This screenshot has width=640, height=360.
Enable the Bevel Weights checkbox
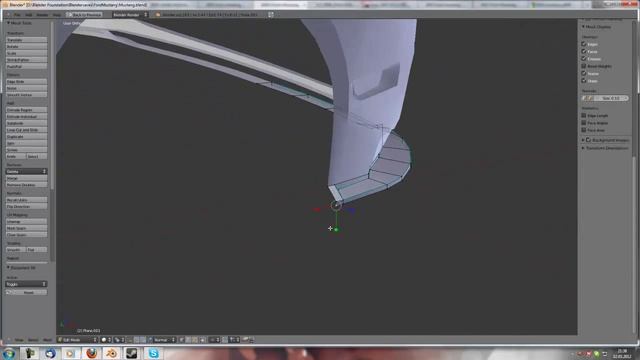pos(584,66)
